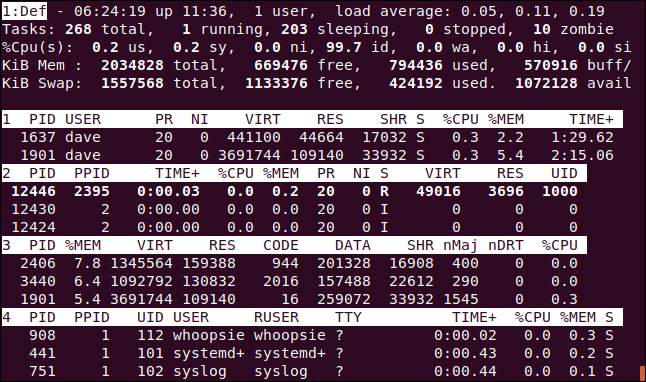
Task: Click the TIME+ header in window 4
Action: pyautogui.click(x=474, y=317)
